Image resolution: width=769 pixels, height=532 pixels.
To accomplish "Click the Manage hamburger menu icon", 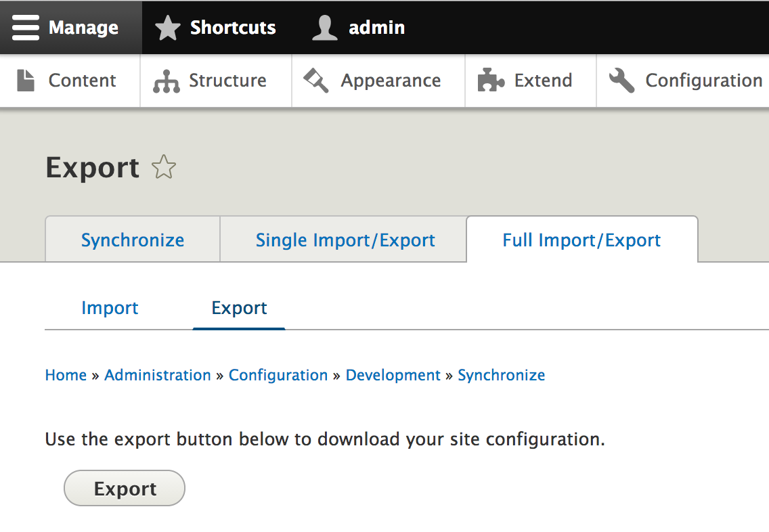I will [x=26, y=28].
